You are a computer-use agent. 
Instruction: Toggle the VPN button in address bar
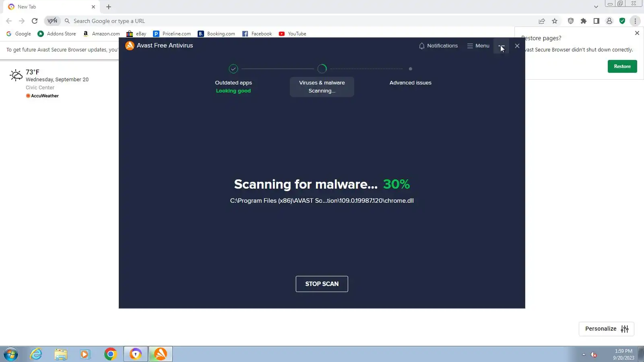click(x=52, y=21)
